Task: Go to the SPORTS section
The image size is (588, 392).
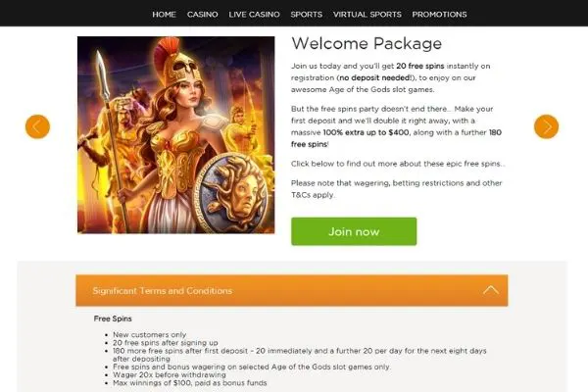Action: 306,15
